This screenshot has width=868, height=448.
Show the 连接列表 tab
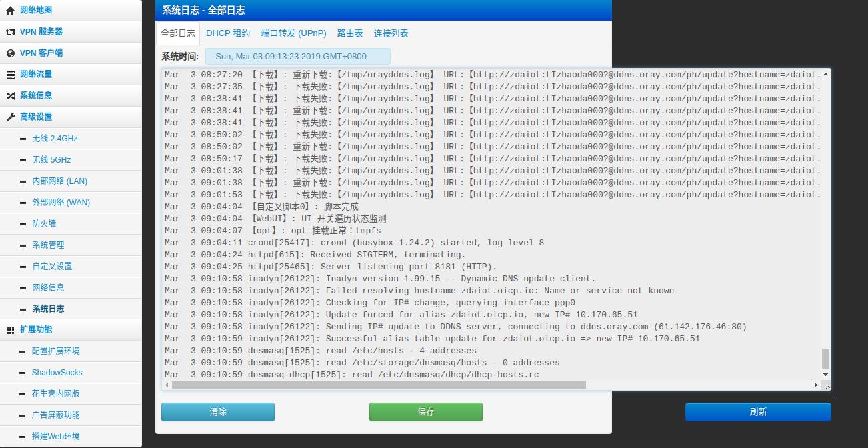[x=391, y=33]
